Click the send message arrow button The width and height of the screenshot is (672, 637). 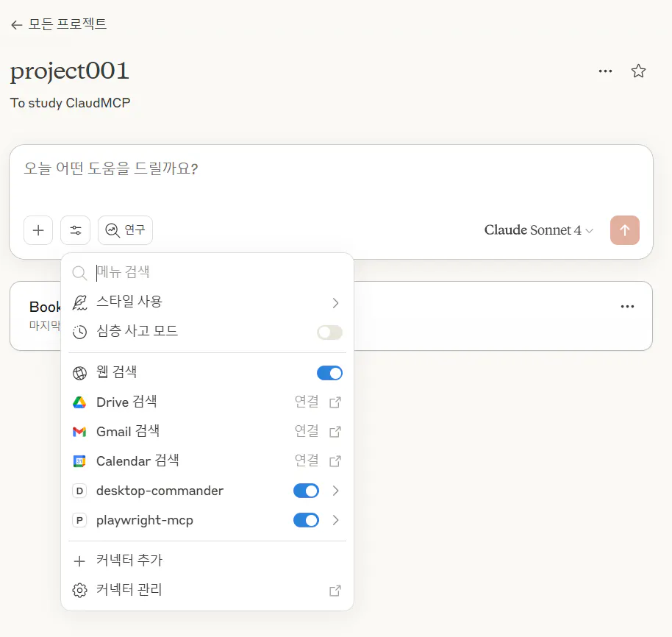[x=624, y=230]
